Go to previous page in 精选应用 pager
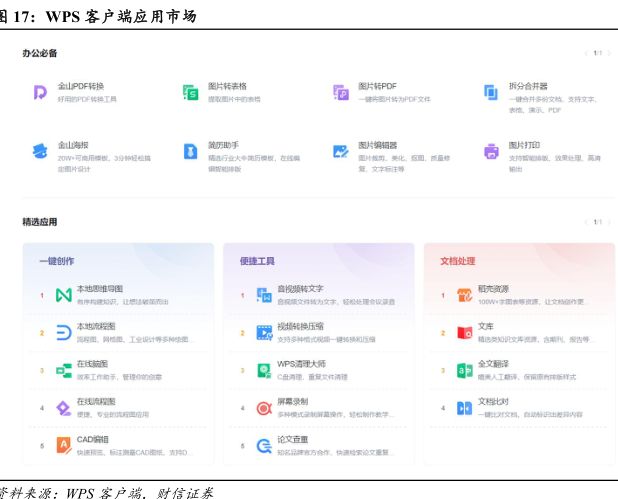Screen dimensions: 618x499 586,222
